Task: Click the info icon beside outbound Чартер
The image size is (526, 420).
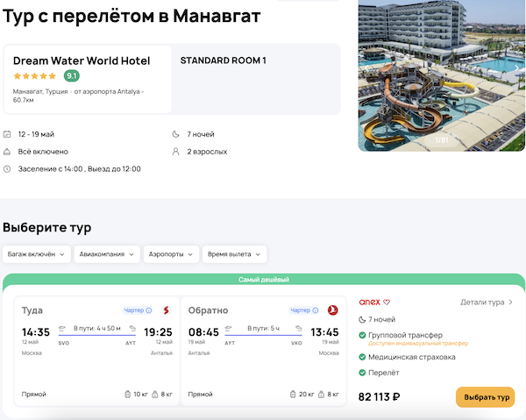Action: click(149, 310)
